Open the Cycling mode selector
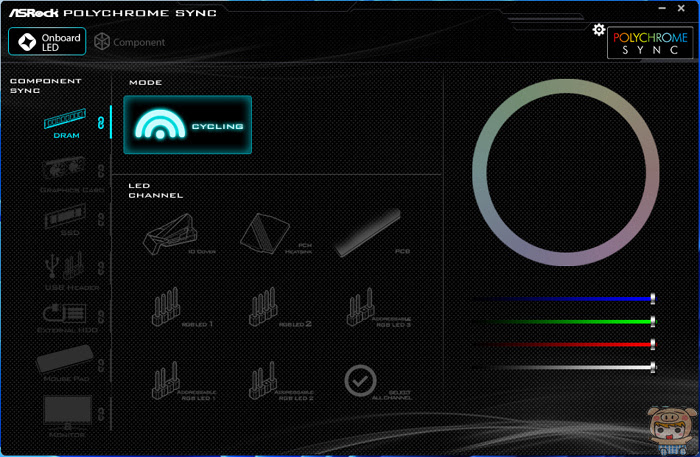Viewport: 700px width, 457px height. point(188,125)
